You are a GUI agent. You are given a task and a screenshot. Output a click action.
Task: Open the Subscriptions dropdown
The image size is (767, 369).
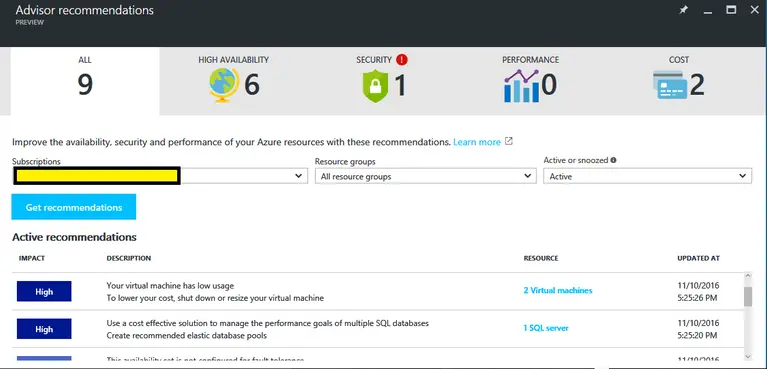(160, 176)
